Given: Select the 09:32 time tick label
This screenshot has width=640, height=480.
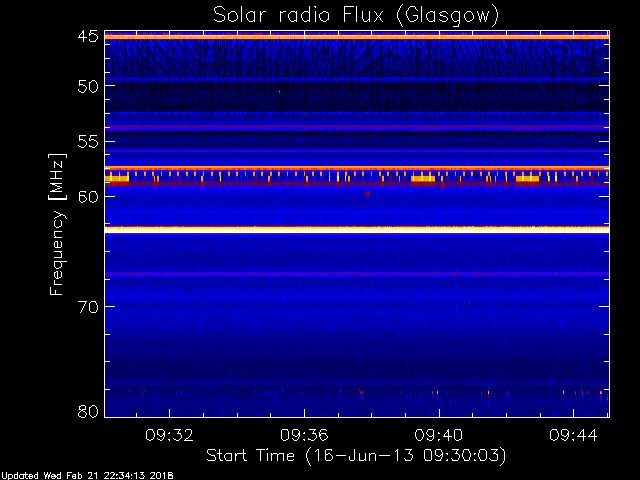Looking at the screenshot, I should pos(170,435).
